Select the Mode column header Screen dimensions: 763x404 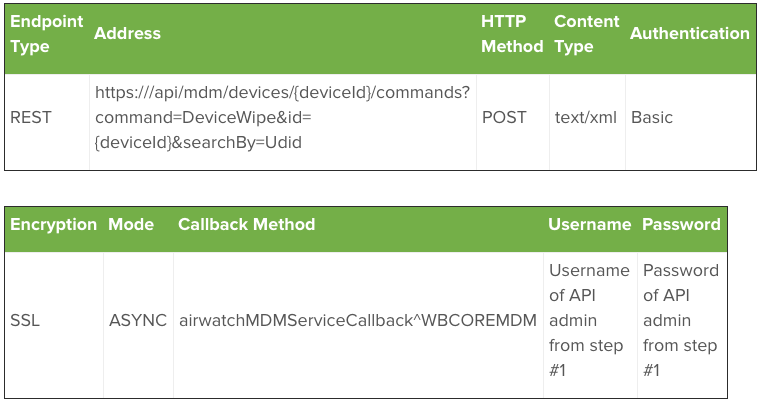[x=131, y=224]
